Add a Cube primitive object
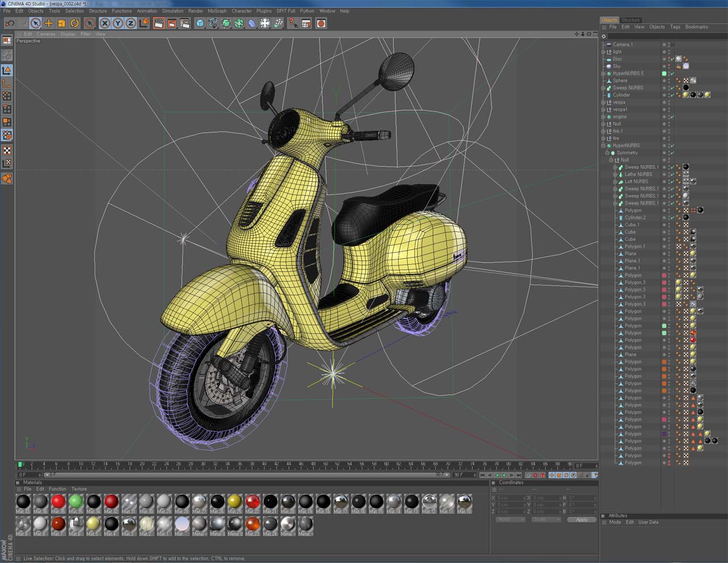728x563 pixels. [x=200, y=23]
